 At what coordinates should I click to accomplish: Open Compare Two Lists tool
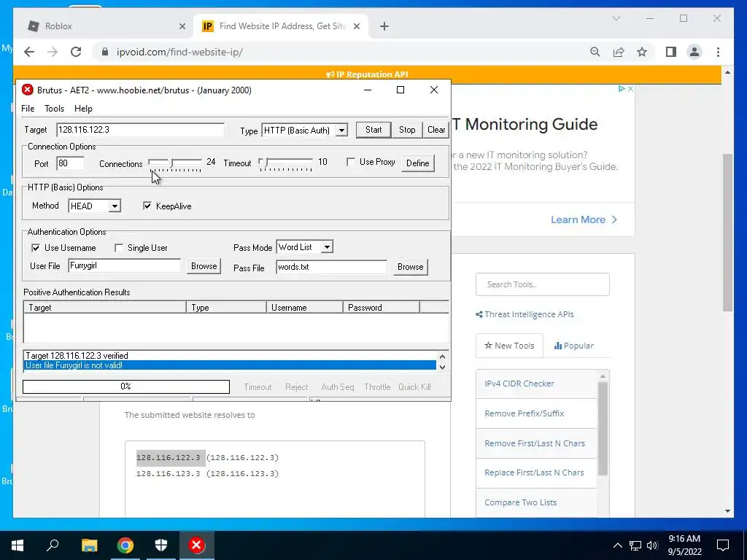click(x=520, y=502)
